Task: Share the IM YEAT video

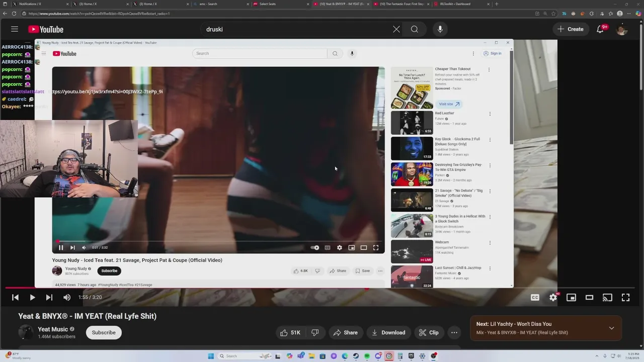Action: click(346, 332)
